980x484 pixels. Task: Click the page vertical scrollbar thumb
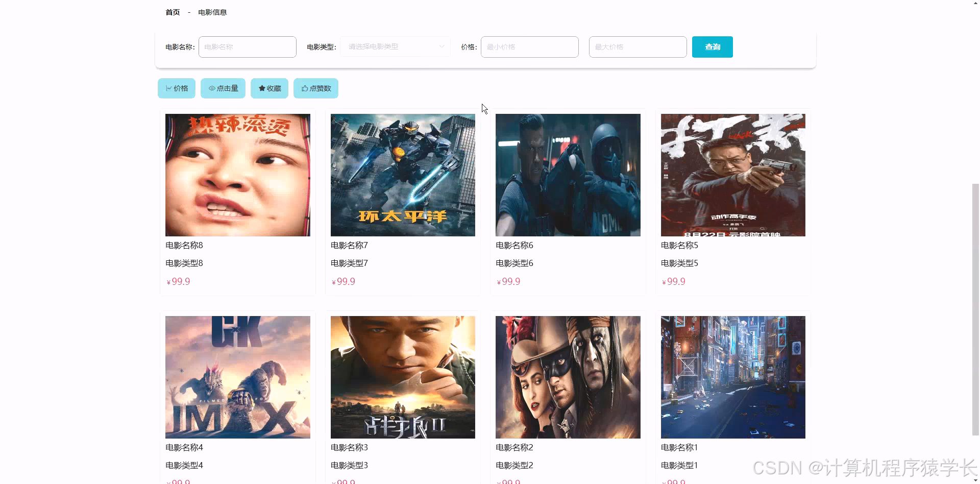tap(975, 309)
